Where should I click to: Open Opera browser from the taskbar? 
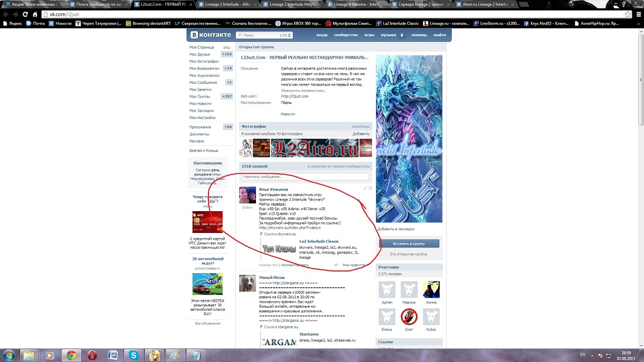point(92,355)
